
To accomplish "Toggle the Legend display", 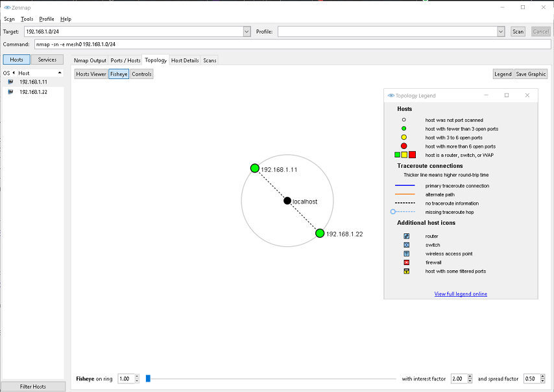I will click(x=503, y=74).
